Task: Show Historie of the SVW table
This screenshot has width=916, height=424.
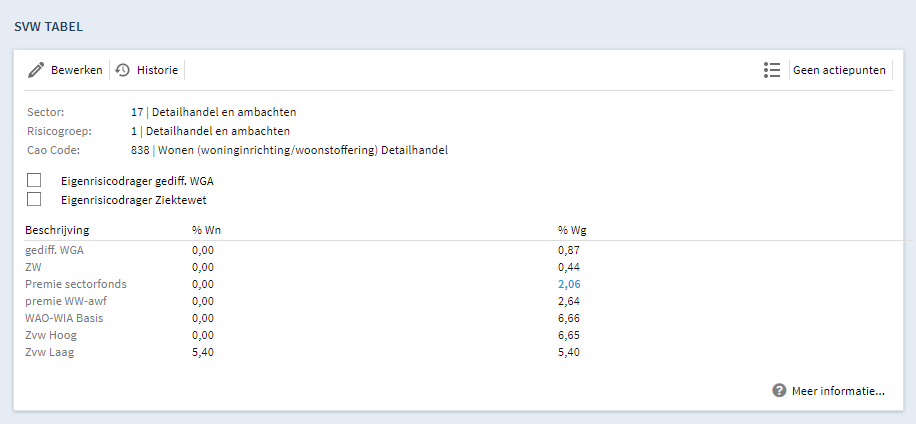Action: click(157, 70)
